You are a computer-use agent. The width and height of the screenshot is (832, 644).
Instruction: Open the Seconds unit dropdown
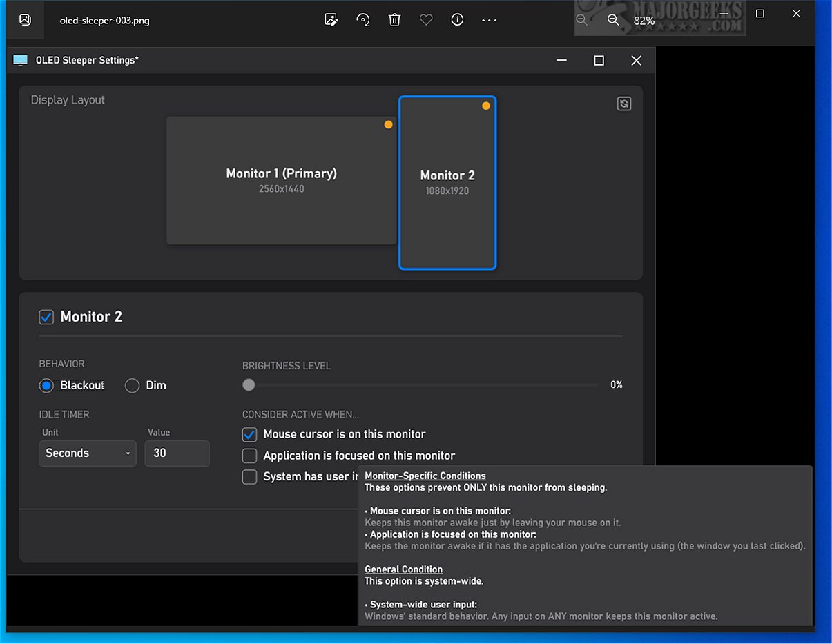pos(88,453)
